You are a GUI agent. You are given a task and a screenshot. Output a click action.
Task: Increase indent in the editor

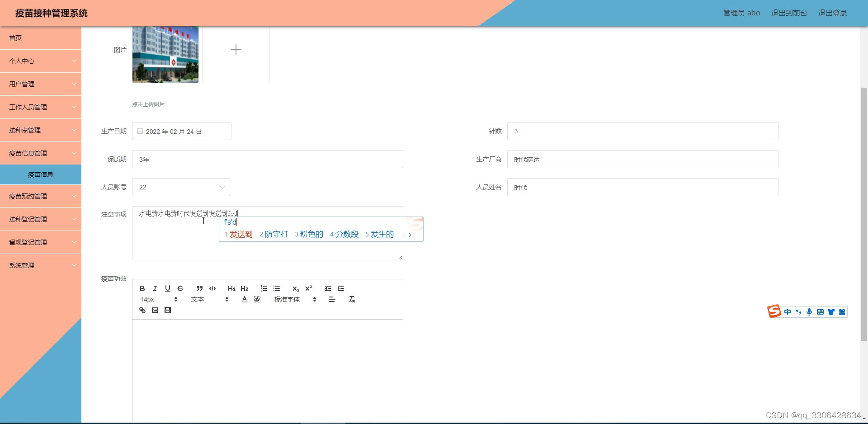[341, 288]
